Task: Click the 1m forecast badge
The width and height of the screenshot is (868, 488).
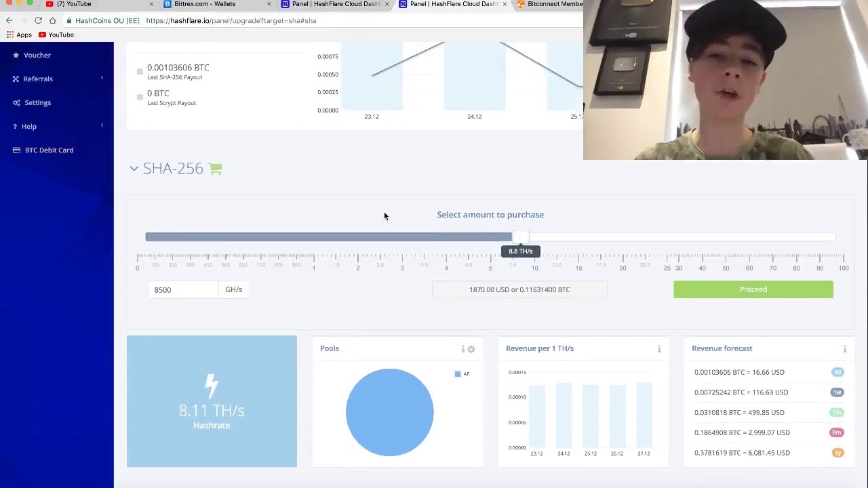Action: 837,412
